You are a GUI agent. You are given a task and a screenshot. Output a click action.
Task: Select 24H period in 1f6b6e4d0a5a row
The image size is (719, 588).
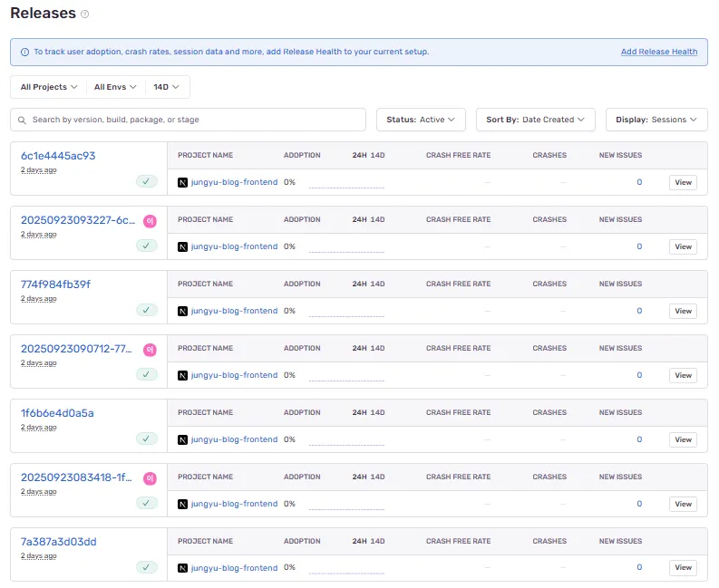(359, 412)
